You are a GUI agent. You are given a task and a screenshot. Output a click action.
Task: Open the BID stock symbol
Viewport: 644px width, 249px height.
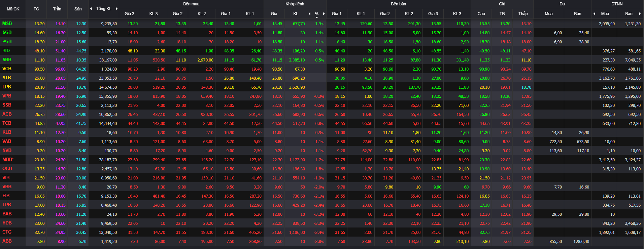point(6,51)
